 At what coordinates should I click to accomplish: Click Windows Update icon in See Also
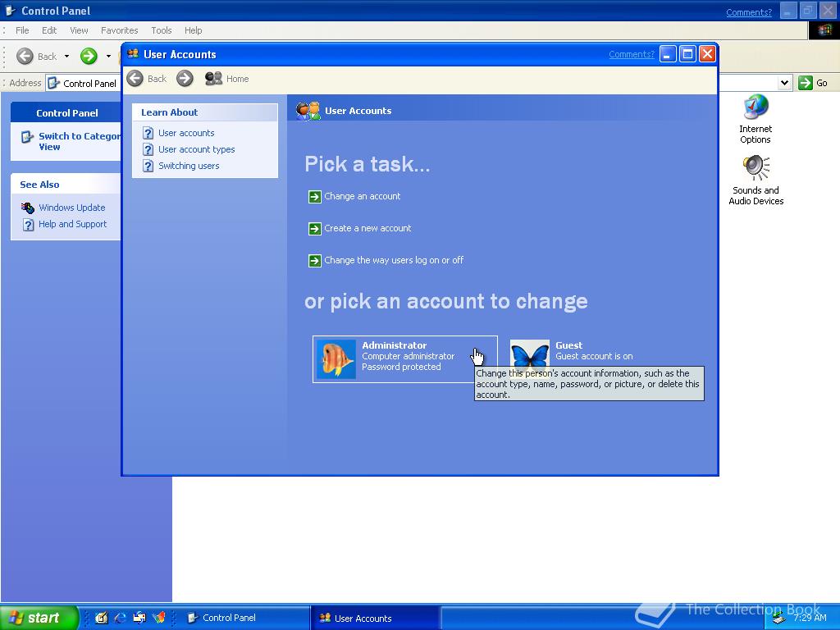(28, 208)
